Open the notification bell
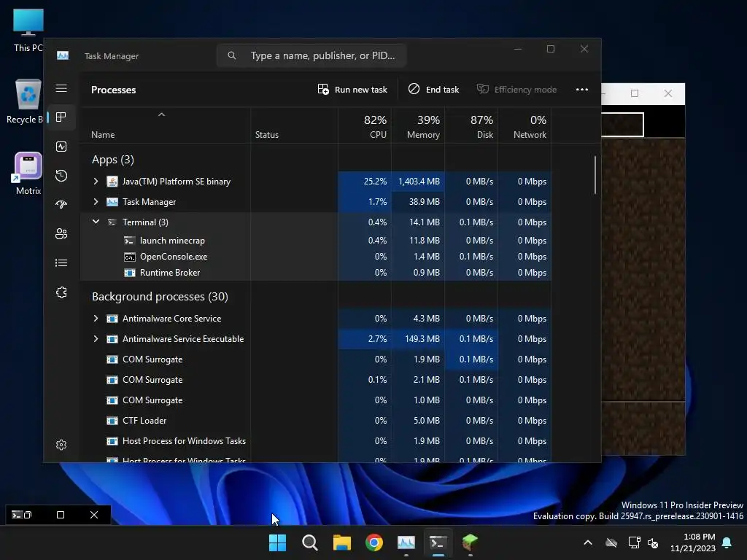The width and height of the screenshot is (747, 560). tap(727, 542)
